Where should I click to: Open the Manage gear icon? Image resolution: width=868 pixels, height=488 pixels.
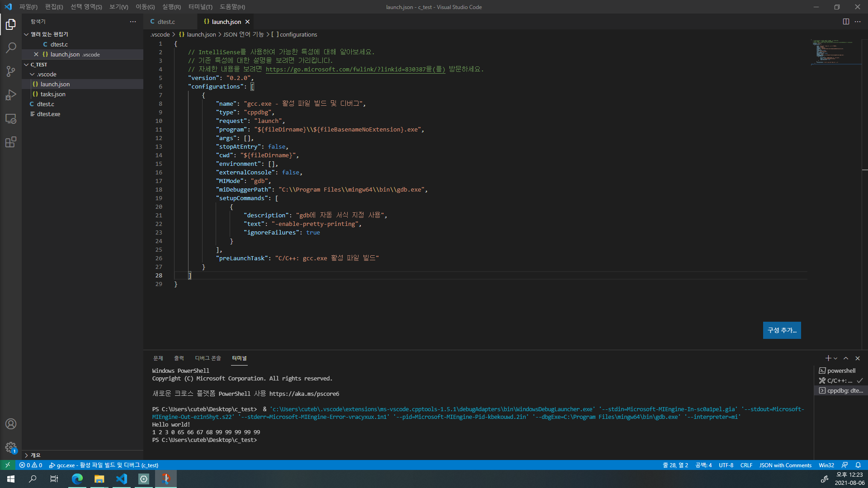(11, 447)
